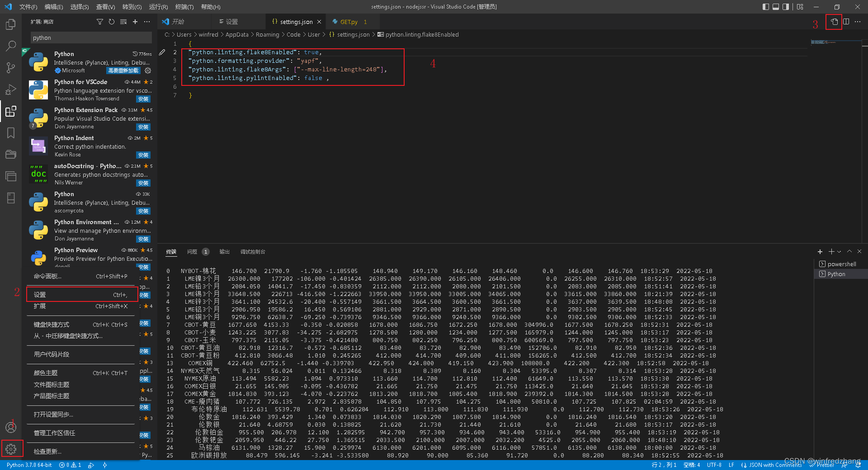
Task: Toggle the secondary sidebar visibility
Action: [x=786, y=7]
